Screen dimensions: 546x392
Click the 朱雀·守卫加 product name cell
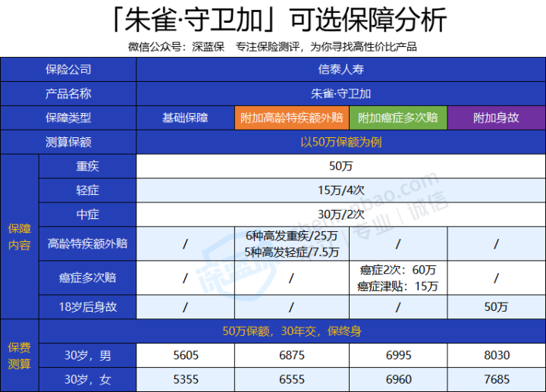(341, 94)
